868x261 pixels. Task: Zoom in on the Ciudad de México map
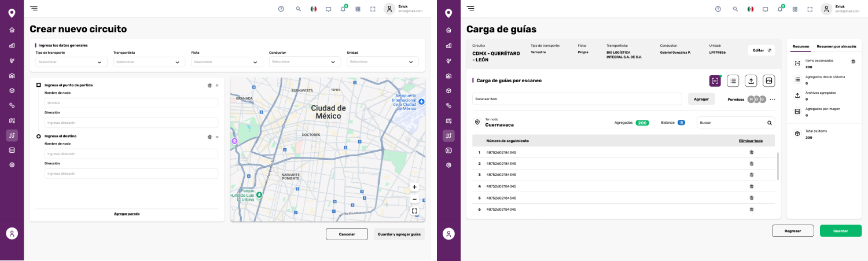coord(414,187)
